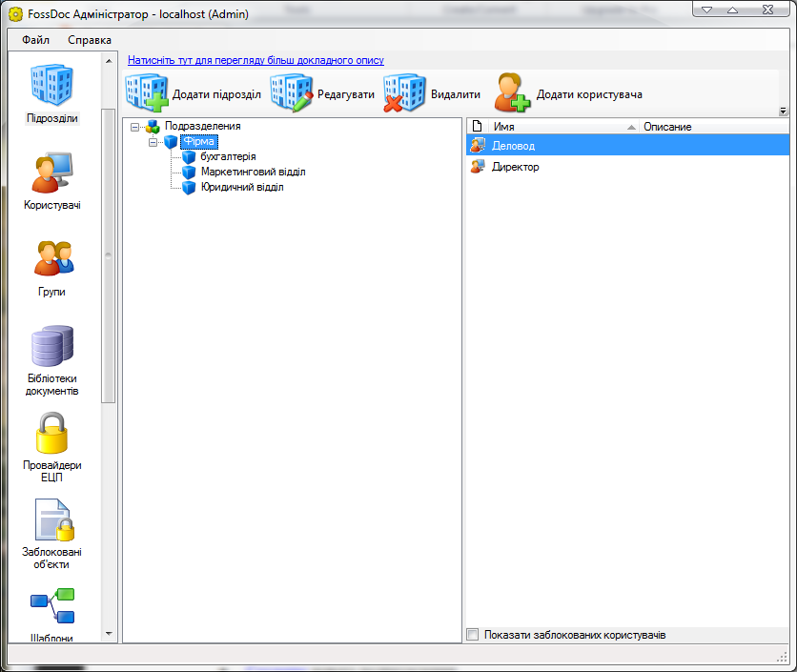Click the Маркетинговий відділ cube icon
The width and height of the screenshot is (797, 672).
(189, 173)
